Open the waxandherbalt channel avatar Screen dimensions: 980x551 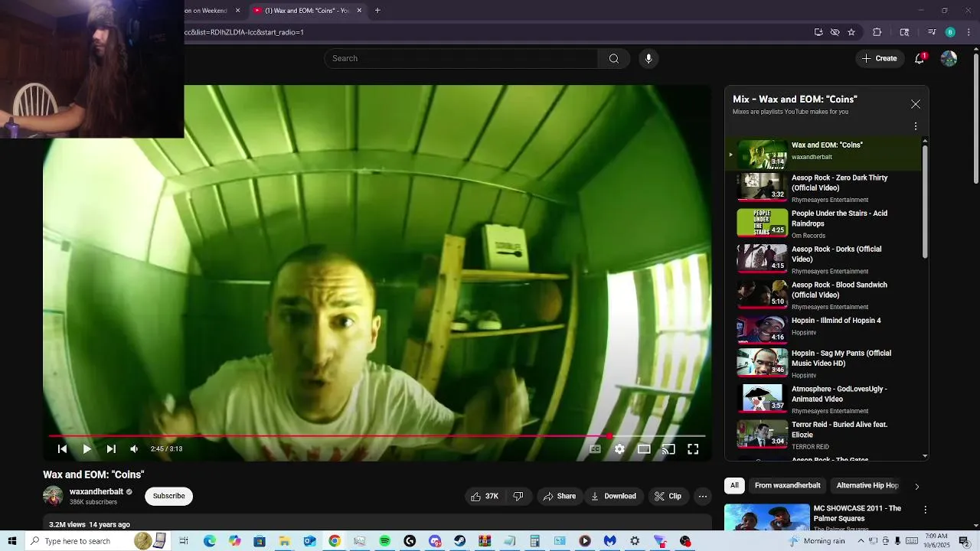pyautogui.click(x=53, y=496)
